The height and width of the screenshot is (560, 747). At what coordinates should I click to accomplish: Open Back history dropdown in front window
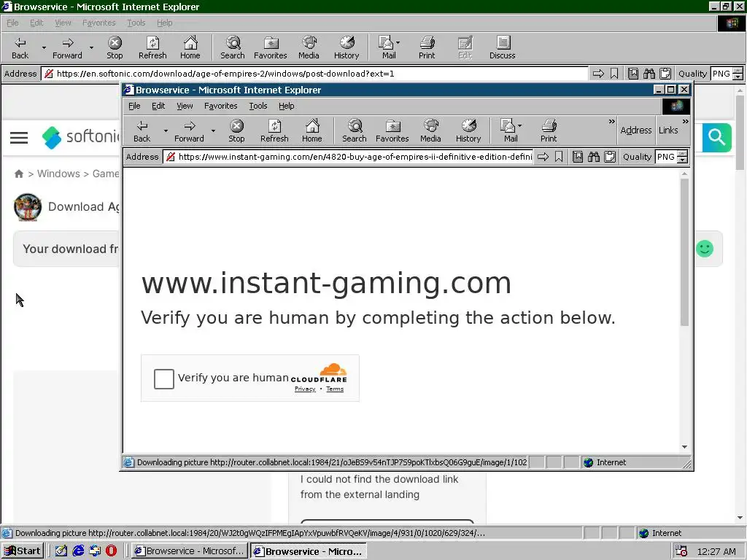point(166,131)
